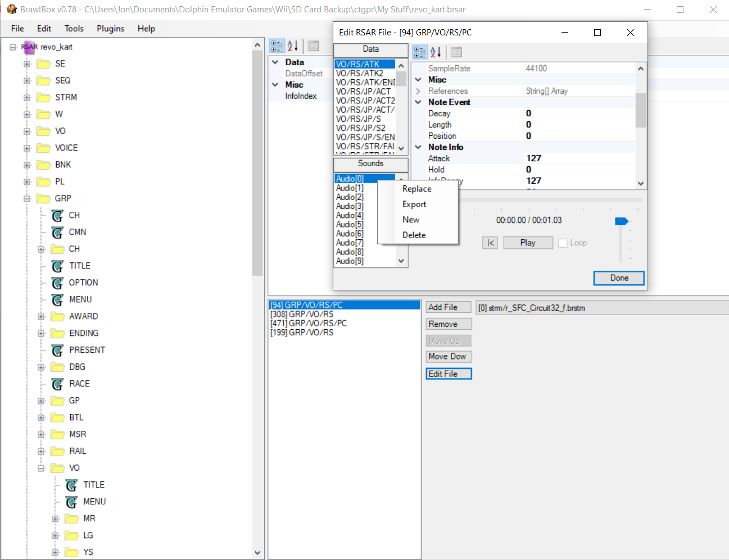Click main window Alphabetical sort icon
This screenshot has height=560, width=729.
click(293, 46)
